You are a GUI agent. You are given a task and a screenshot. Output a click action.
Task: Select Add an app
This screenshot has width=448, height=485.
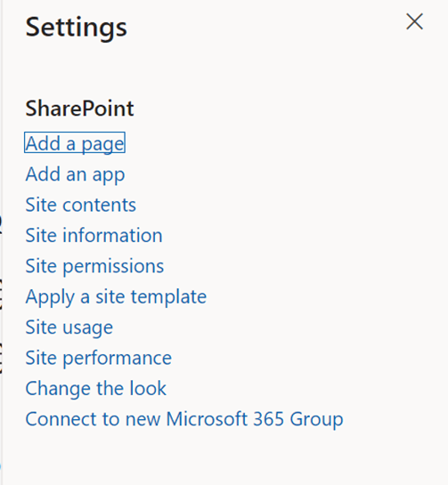(75, 174)
